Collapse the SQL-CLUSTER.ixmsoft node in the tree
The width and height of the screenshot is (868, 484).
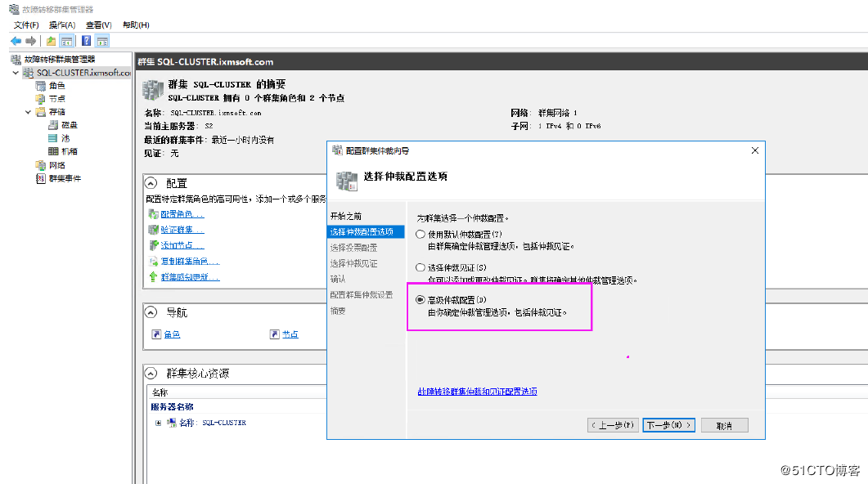pyautogui.click(x=16, y=72)
